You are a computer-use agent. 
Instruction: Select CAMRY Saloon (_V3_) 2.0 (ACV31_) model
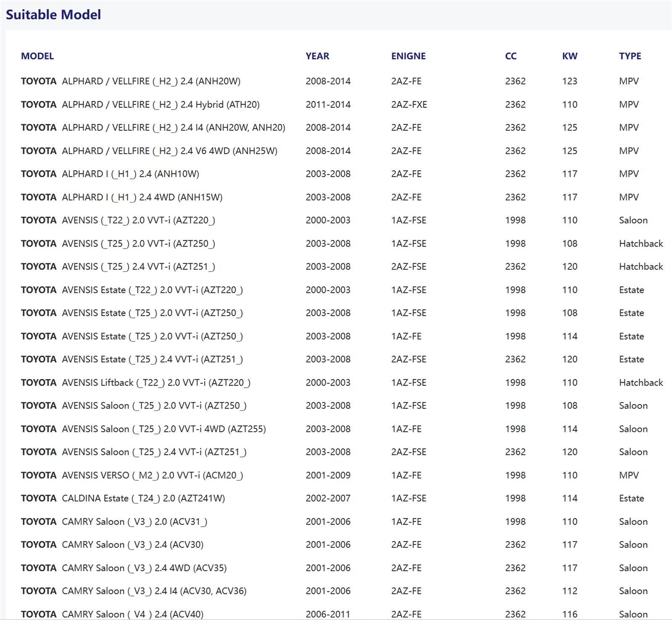[x=114, y=522]
